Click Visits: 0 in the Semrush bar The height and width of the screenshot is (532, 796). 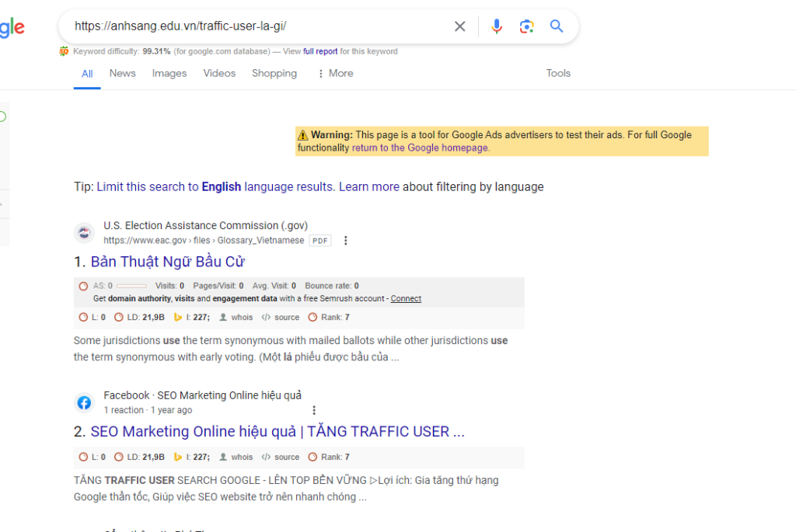click(169, 286)
